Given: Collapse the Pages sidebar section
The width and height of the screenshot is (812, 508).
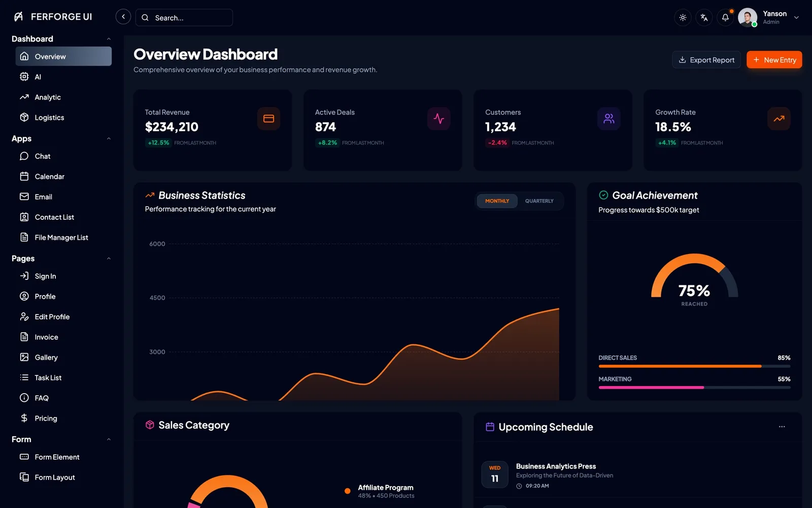Looking at the screenshot, I should point(109,259).
